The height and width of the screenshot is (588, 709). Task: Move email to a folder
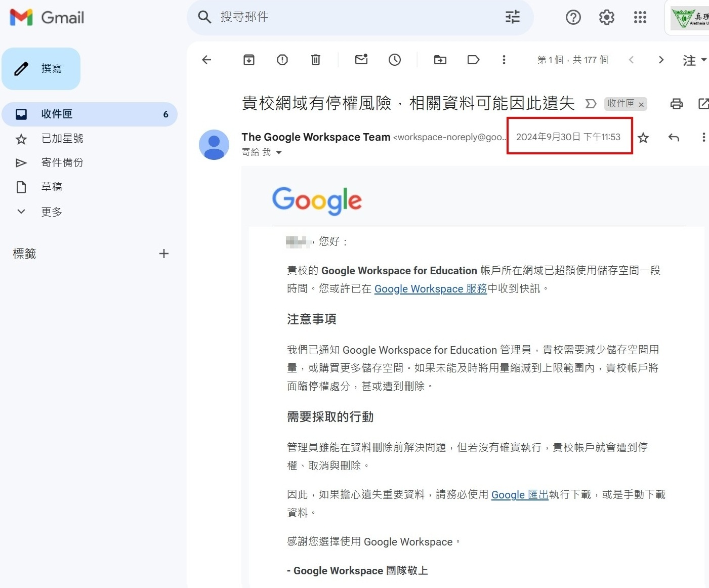(440, 60)
